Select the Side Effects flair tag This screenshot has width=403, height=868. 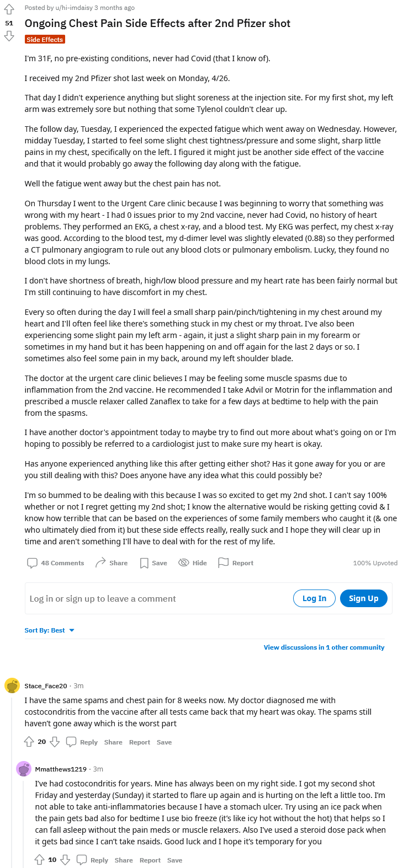coord(45,40)
